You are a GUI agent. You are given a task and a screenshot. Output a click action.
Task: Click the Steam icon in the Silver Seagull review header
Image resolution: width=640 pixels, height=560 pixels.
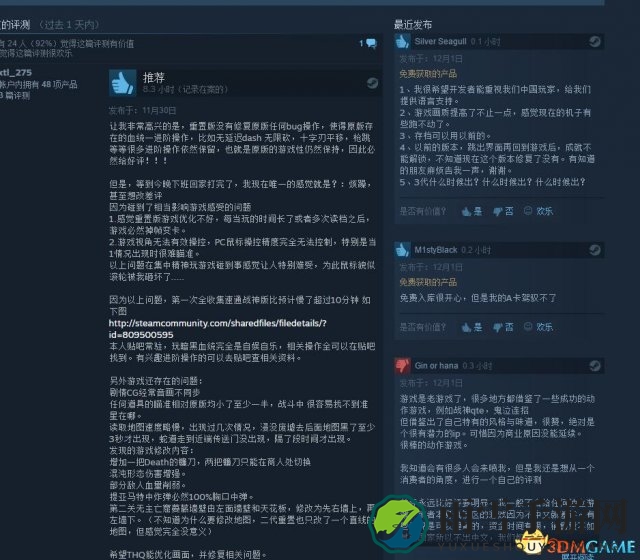pyautogui.click(x=595, y=42)
